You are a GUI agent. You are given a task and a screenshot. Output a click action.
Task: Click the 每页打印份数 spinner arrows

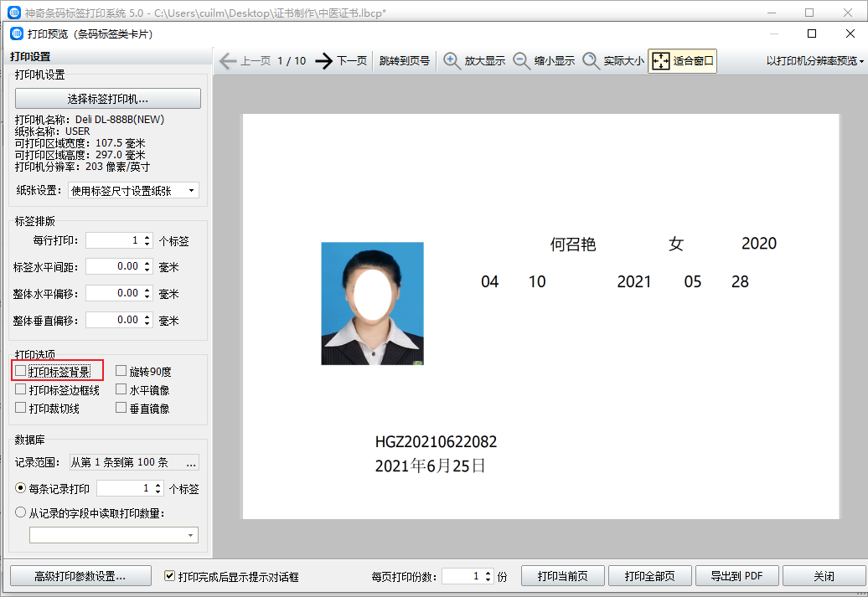(x=488, y=576)
